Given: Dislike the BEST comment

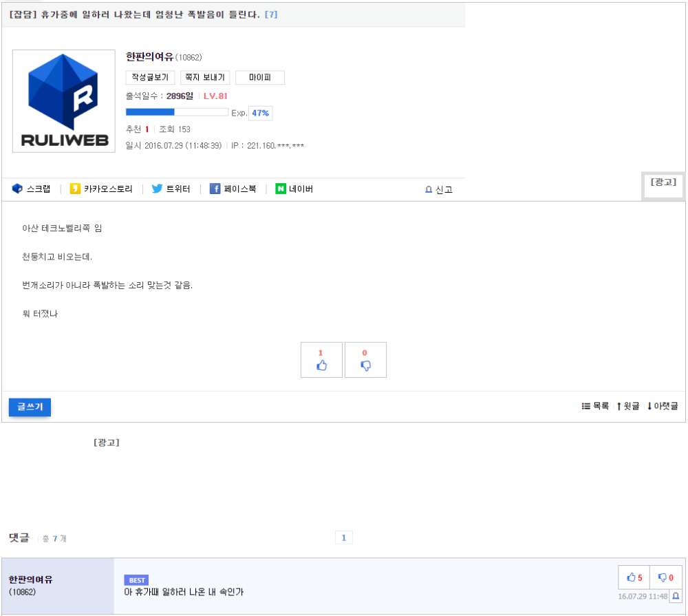Looking at the screenshot, I should (x=665, y=577).
